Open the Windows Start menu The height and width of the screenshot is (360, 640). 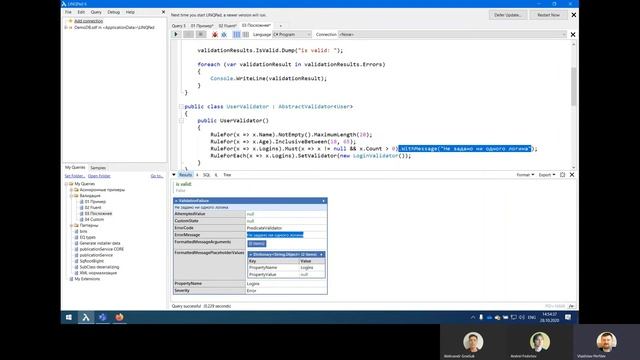pos(69,317)
